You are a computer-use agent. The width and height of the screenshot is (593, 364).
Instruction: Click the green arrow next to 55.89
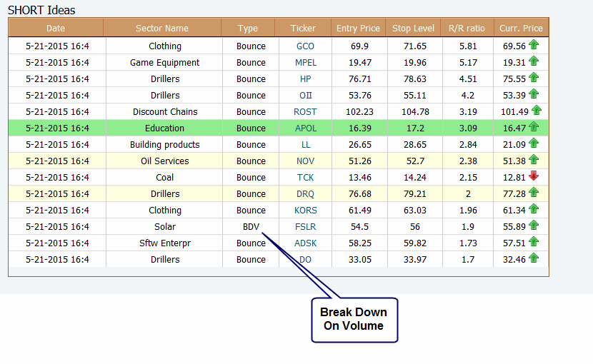(534, 226)
